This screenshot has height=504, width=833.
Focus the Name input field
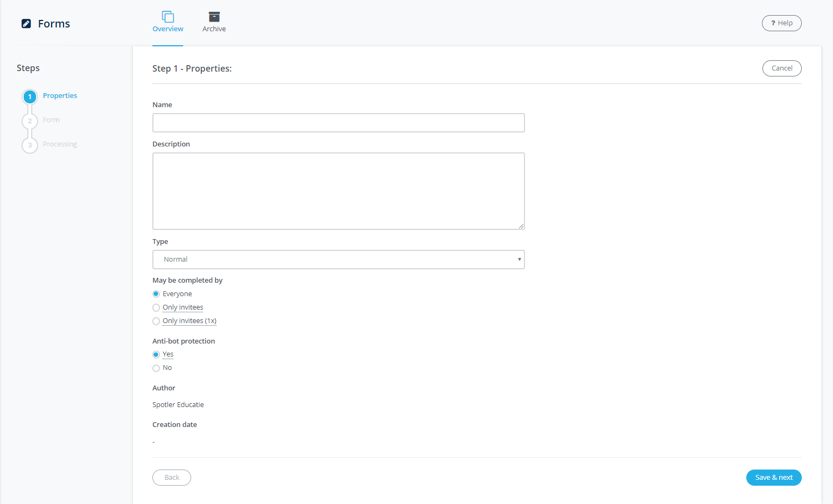338,123
